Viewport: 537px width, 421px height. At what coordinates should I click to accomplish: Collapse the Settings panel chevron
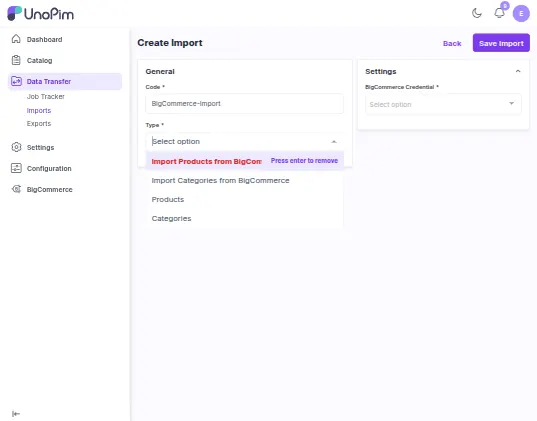click(x=518, y=71)
